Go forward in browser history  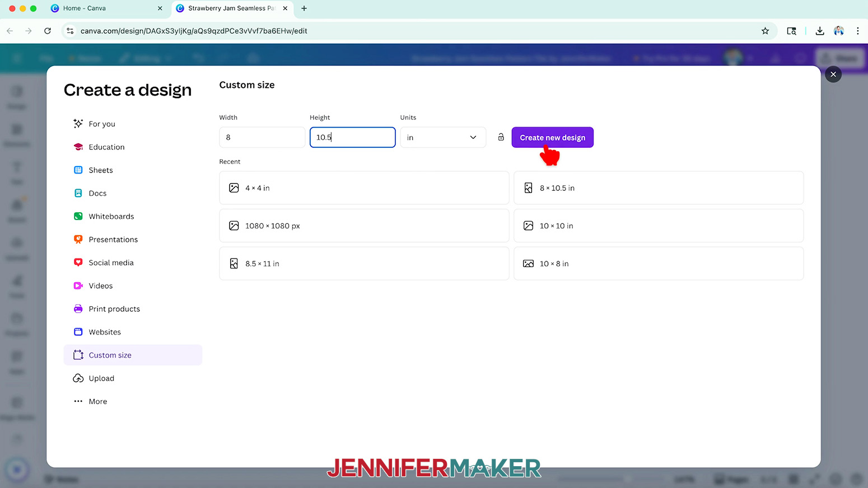29,31
